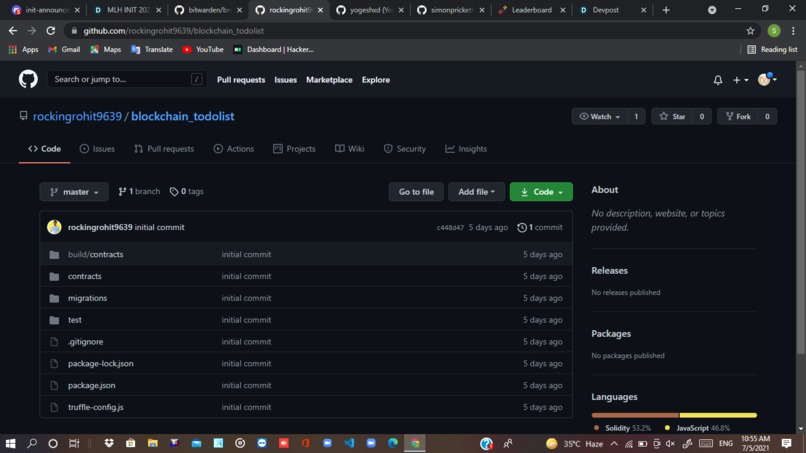Open the test folder
The height and width of the screenshot is (453, 806).
click(75, 320)
